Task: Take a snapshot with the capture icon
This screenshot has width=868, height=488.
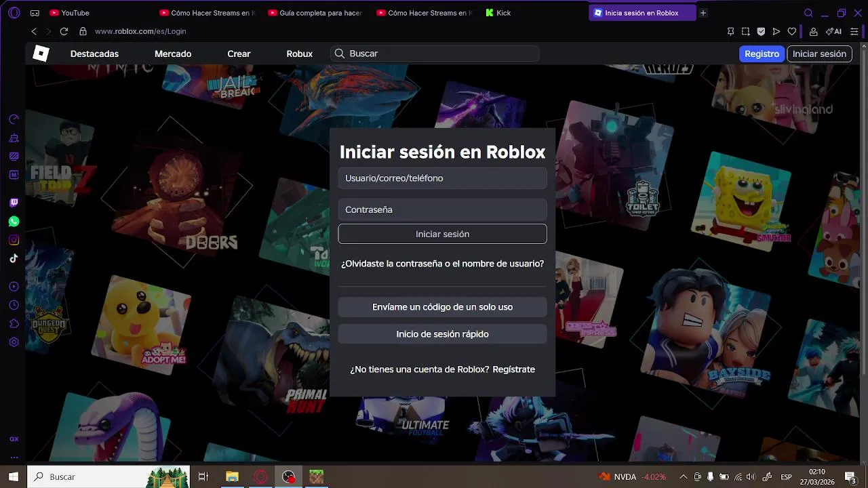Action: (x=746, y=31)
